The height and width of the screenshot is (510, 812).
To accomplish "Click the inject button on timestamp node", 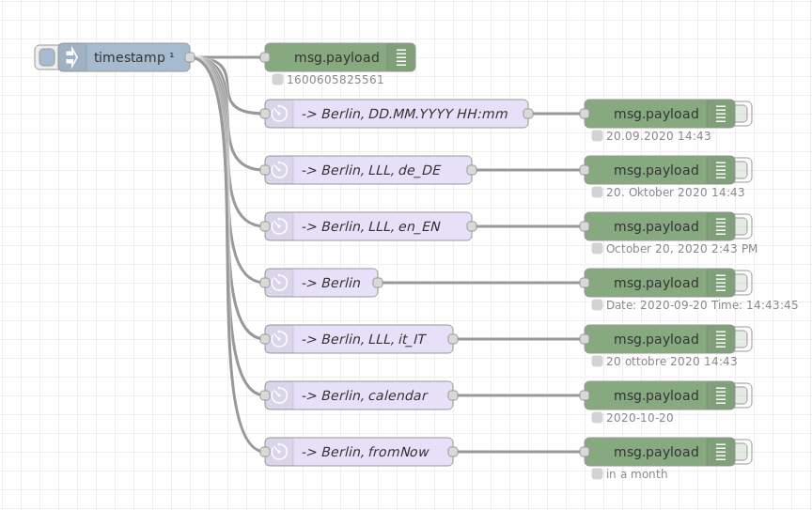I will click(x=47, y=57).
